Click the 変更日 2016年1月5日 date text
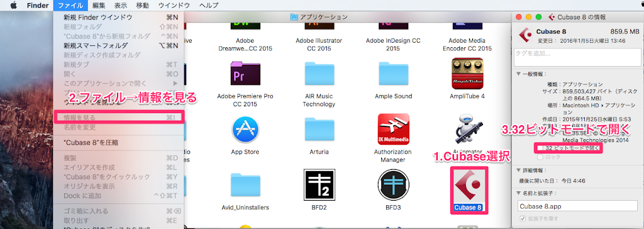The width and height of the screenshot is (644, 229). [582, 41]
